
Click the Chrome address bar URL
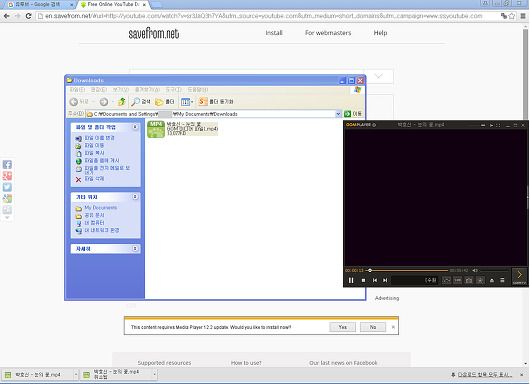click(x=263, y=16)
